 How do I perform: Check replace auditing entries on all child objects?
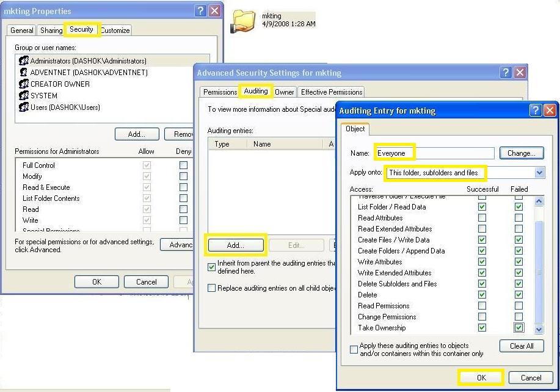211,288
